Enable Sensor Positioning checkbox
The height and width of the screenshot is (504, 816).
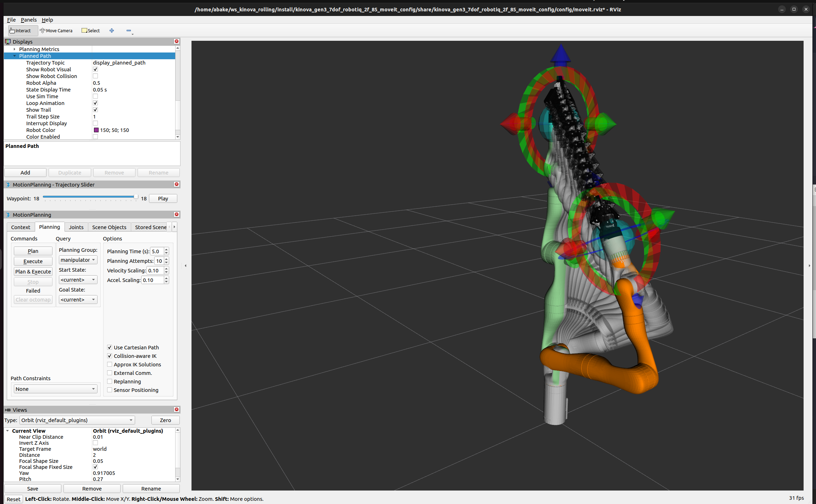pos(110,390)
